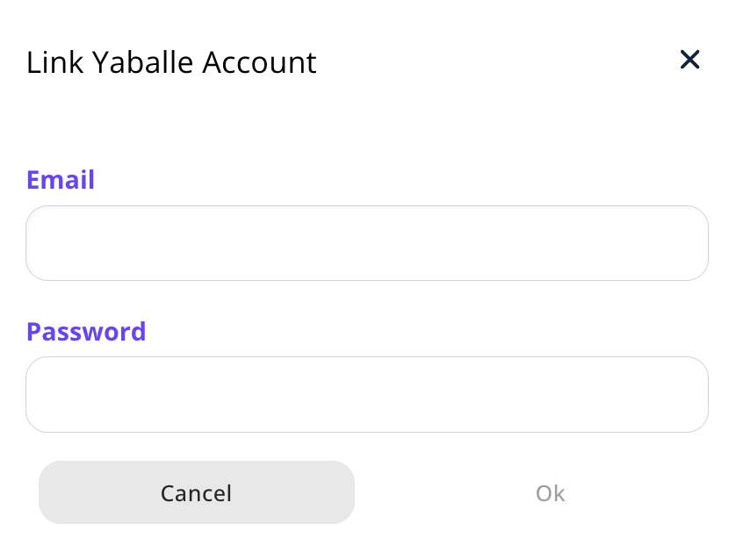The image size is (736, 560).
Task: Click the grayed-out Ok option
Action: (550, 492)
